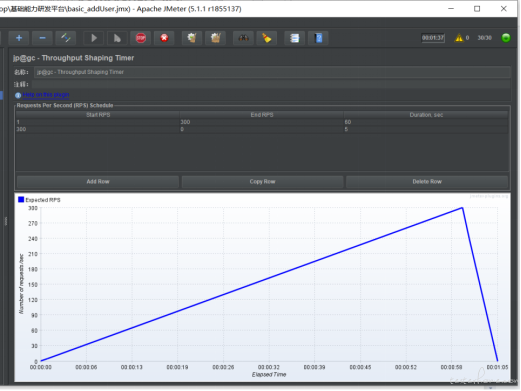Open the Help on this plugin link
Image resolution: width=521 pixels, height=391 pixels.
pyautogui.click(x=46, y=95)
